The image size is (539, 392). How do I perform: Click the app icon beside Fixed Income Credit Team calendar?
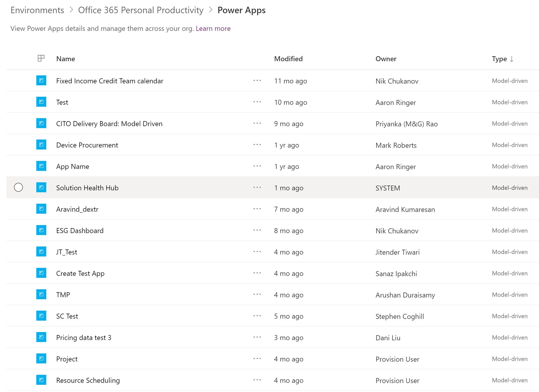tap(41, 81)
